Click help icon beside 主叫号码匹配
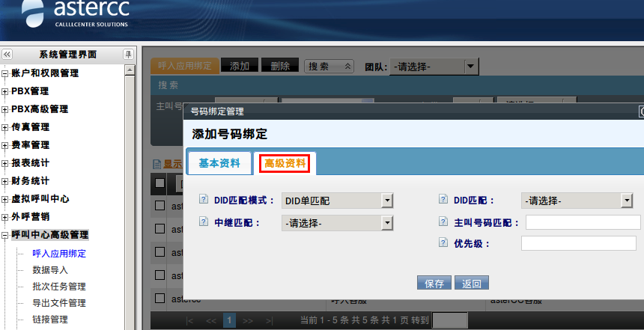 pos(443,222)
